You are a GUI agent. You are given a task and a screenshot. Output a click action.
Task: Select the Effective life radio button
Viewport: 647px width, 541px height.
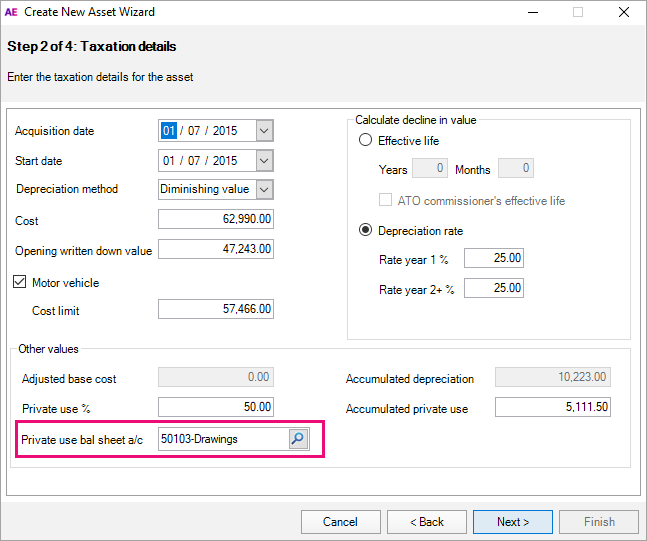366,141
